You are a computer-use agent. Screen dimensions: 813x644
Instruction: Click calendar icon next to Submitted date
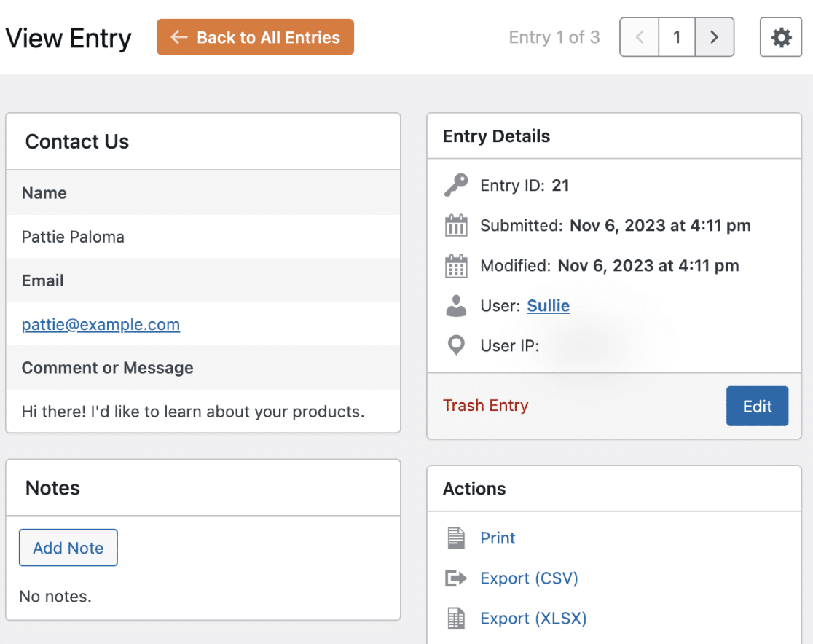pyautogui.click(x=456, y=226)
